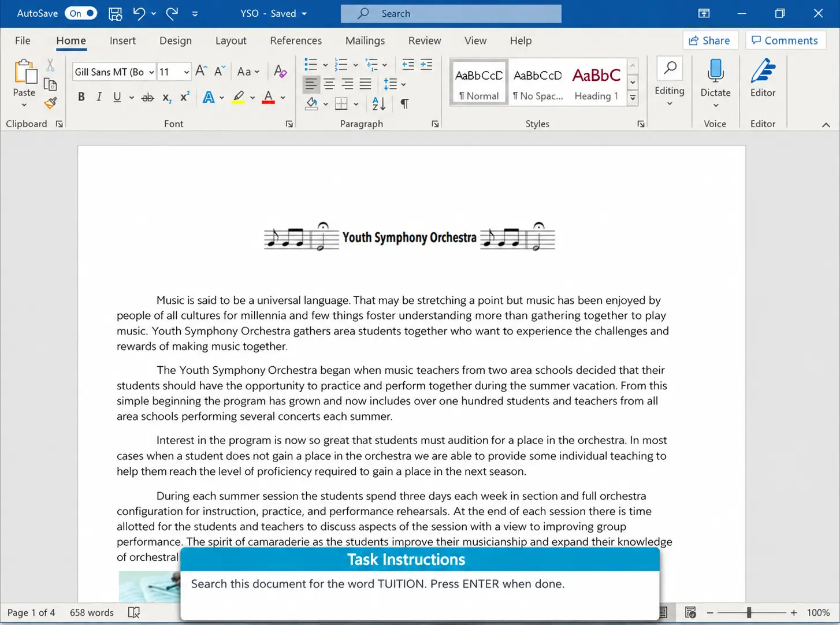This screenshot has width=840, height=625.
Task: Increase font size with grow font icon
Action: click(x=201, y=71)
